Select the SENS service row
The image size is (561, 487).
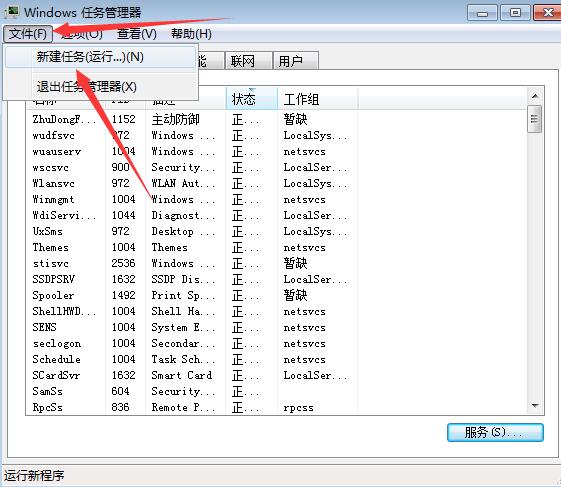192,327
